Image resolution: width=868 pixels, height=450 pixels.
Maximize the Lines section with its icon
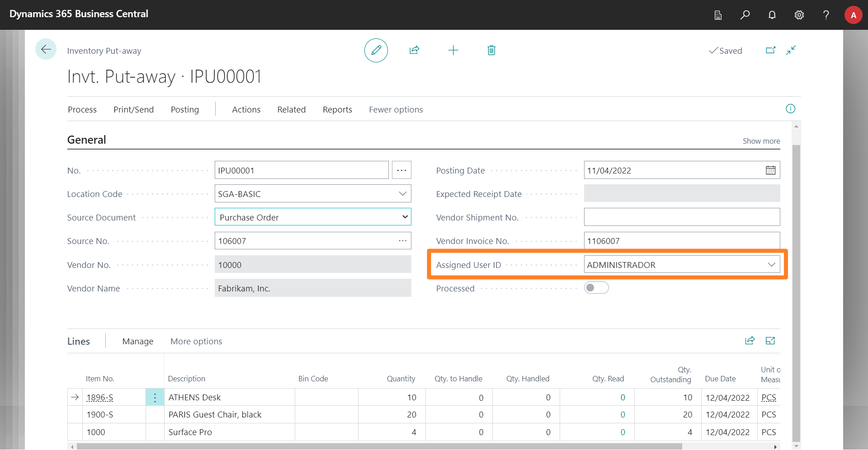[770, 341]
